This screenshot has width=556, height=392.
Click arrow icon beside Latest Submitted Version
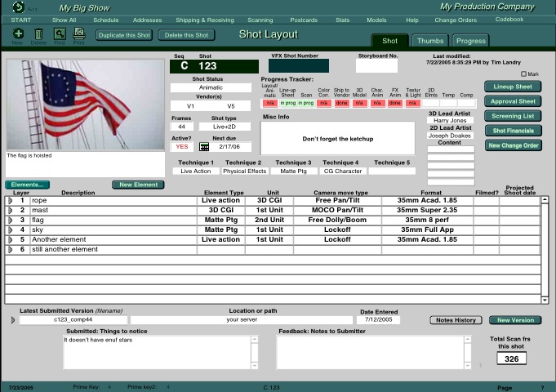pos(12,320)
